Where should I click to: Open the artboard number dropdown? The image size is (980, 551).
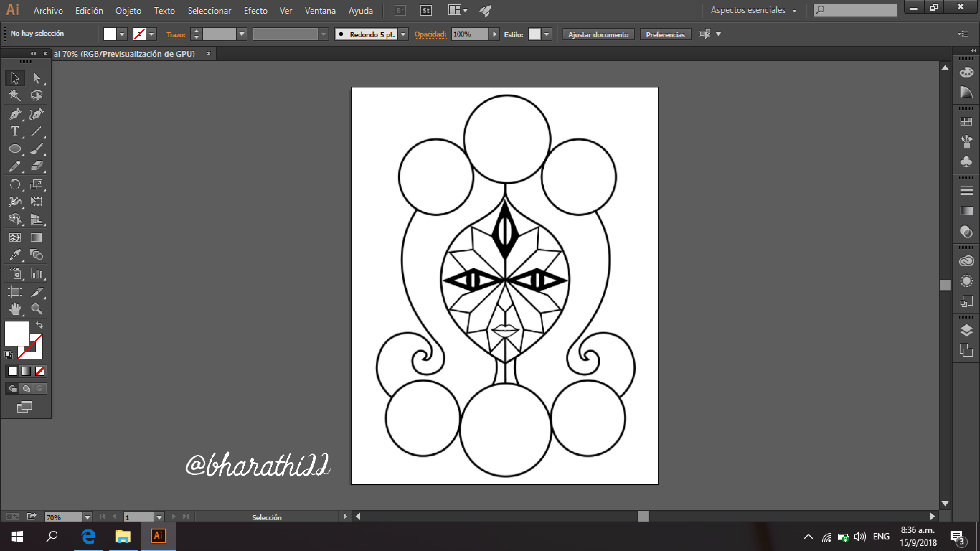point(159,517)
